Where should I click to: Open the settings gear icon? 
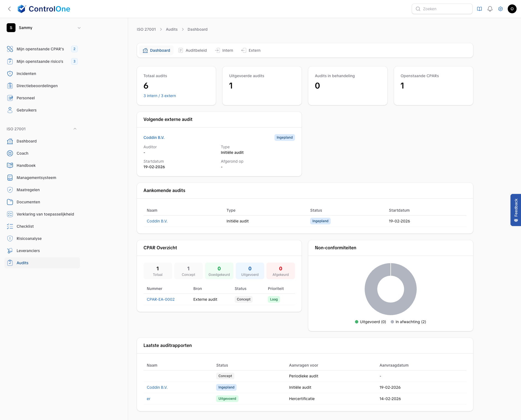click(x=501, y=9)
